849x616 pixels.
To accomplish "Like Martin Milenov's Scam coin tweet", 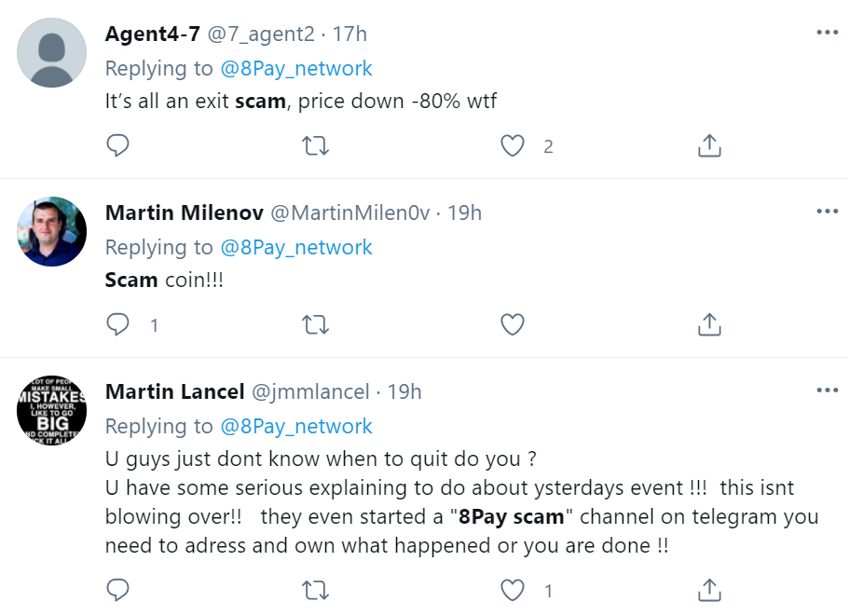I will pyautogui.click(x=513, y=325).
